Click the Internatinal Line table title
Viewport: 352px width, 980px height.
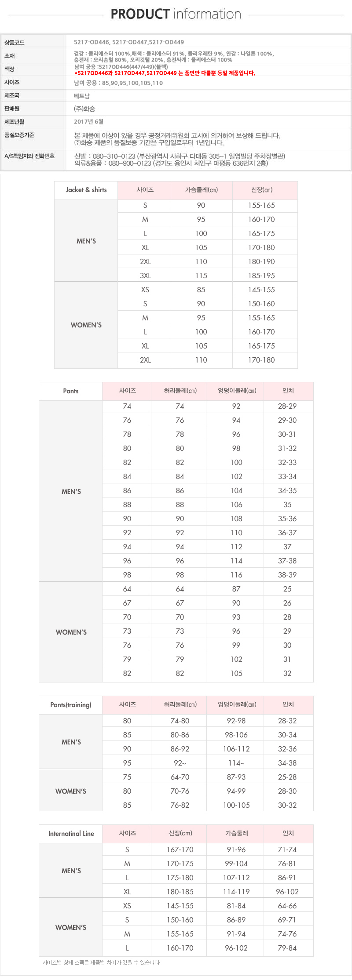[x=71, y=834]
